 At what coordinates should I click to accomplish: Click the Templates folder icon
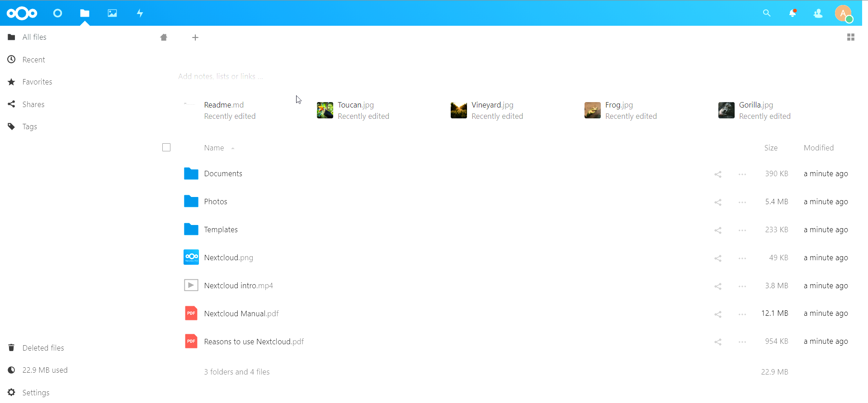(191, 230)
